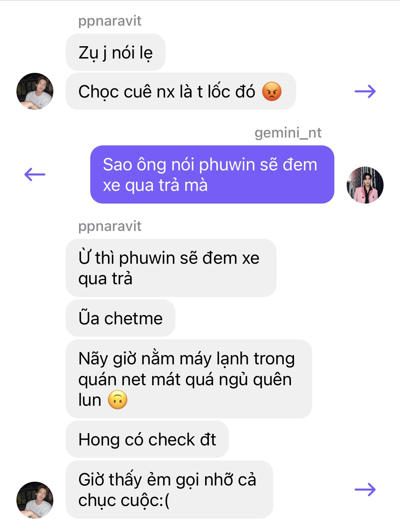
Task: Tap the right arrow beside the angry emoji message
Action: click(365, 91)
